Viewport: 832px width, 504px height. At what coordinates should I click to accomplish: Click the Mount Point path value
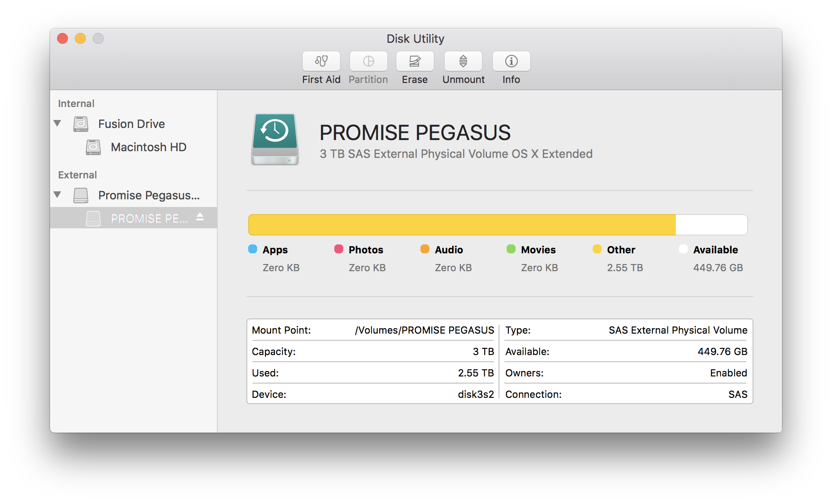(424, 330)
